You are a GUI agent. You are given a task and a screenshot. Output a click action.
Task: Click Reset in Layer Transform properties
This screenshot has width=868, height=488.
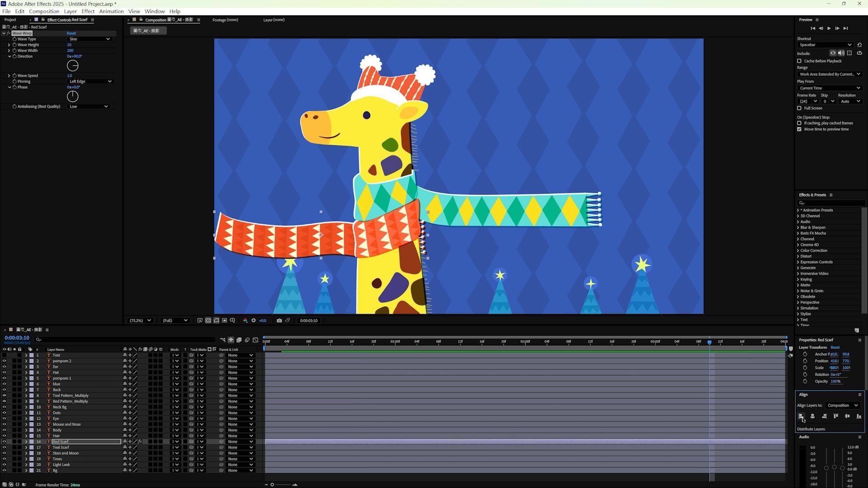pyautogui.click(x=835, y=347)
